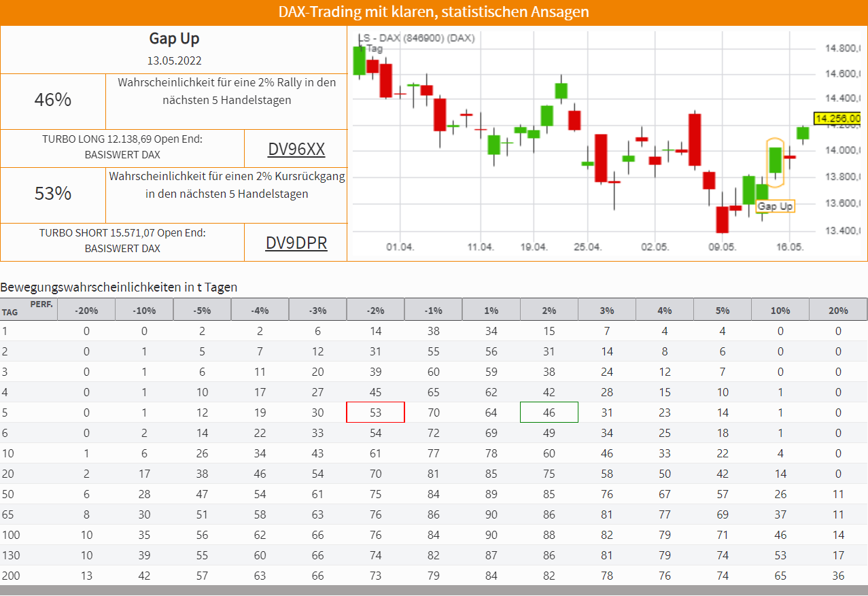This screenshot has width=868, height=596.
Task: Click the value 26 in row 50
Action: 780,494
